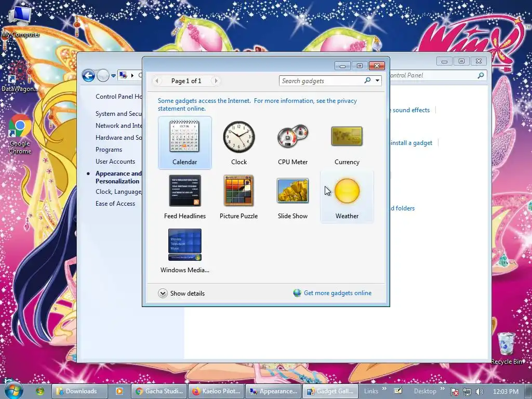This screenshot has width=532, height=399.
Task: Choose the CPU Meter gadget
Action: pos(293,142)
